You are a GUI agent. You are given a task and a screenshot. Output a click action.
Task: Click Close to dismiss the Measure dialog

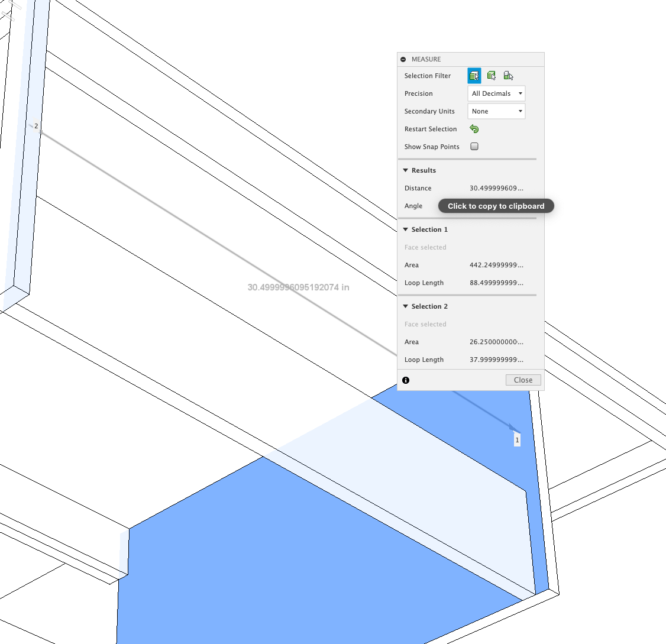point(523,380)
